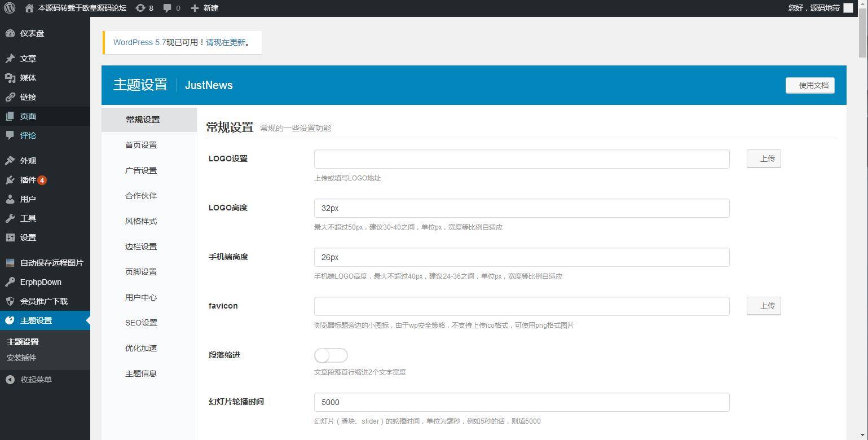Screen dimensions: 868x440
Task: Open the 广告设置 settings section
Action: (140, 170)
